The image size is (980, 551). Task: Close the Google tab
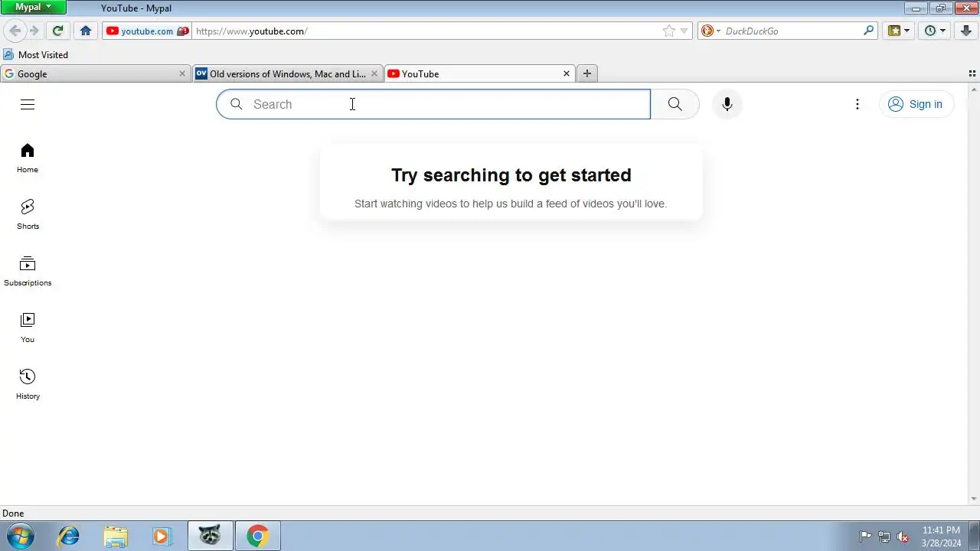pos(182,73)
